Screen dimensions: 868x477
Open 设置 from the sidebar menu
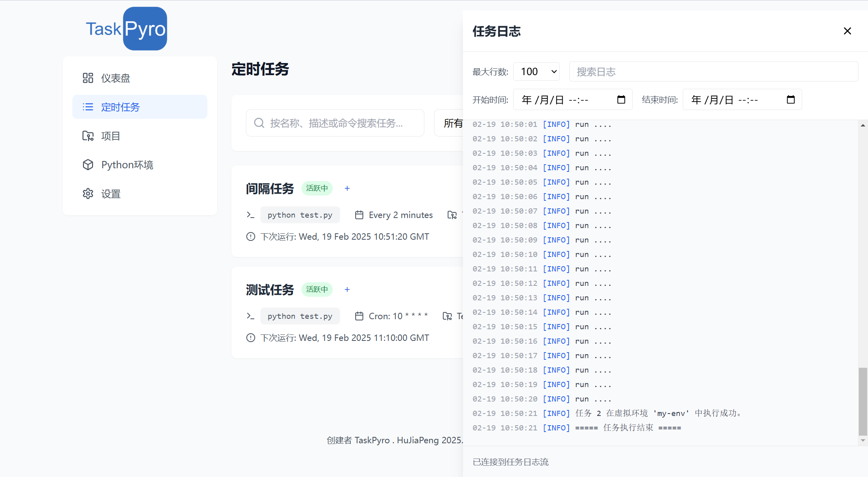tap(110, 194)
